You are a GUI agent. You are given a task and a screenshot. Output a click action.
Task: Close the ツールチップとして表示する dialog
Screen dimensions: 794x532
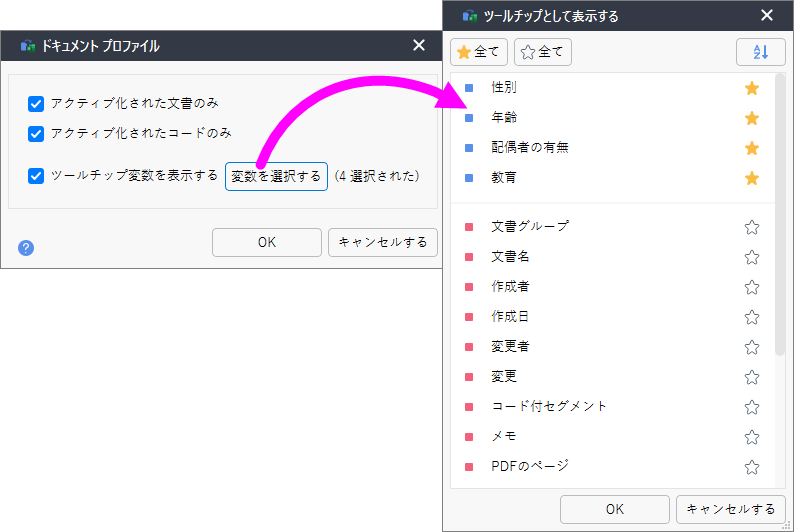767,16
